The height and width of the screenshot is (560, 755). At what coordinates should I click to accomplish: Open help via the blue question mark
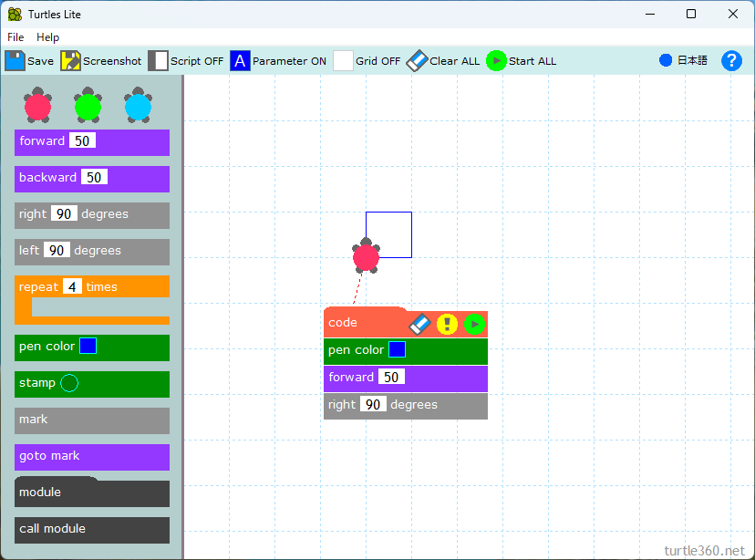pyautogui.click(x=731, y=61)
